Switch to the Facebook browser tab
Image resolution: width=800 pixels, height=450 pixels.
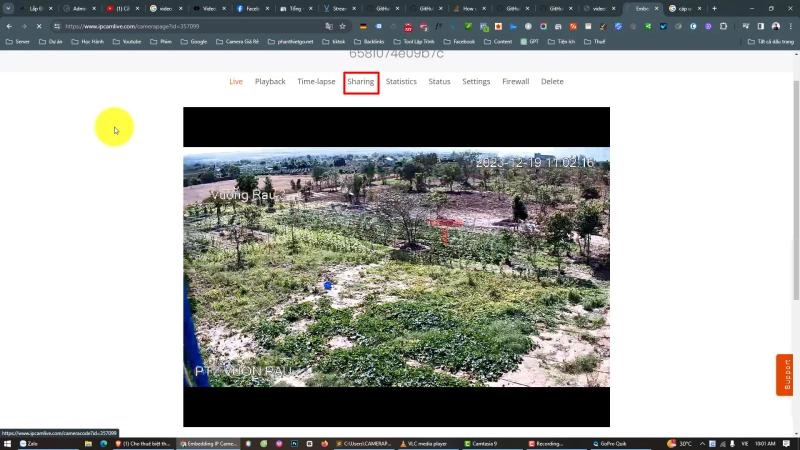pos(253,9)
